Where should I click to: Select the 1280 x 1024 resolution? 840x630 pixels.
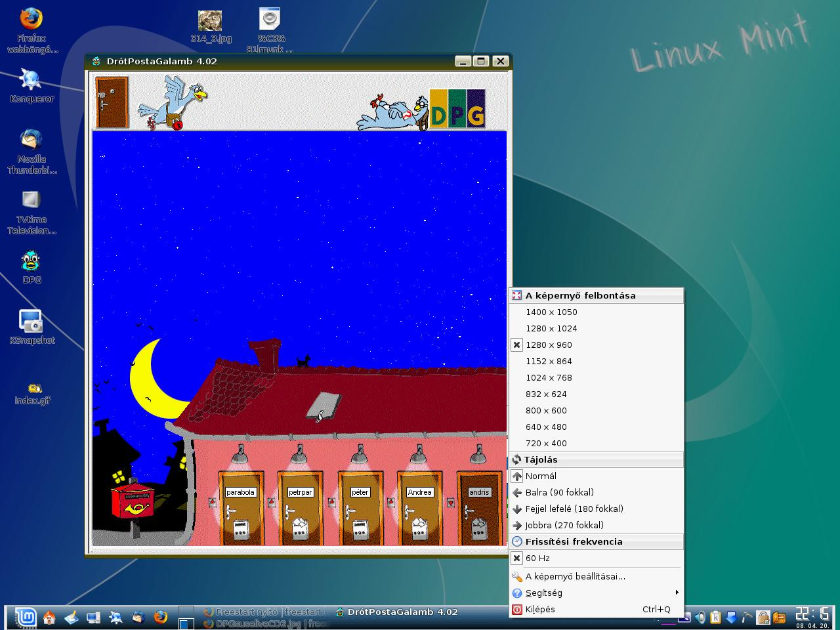pyautogui.click(x=597, y=329)
